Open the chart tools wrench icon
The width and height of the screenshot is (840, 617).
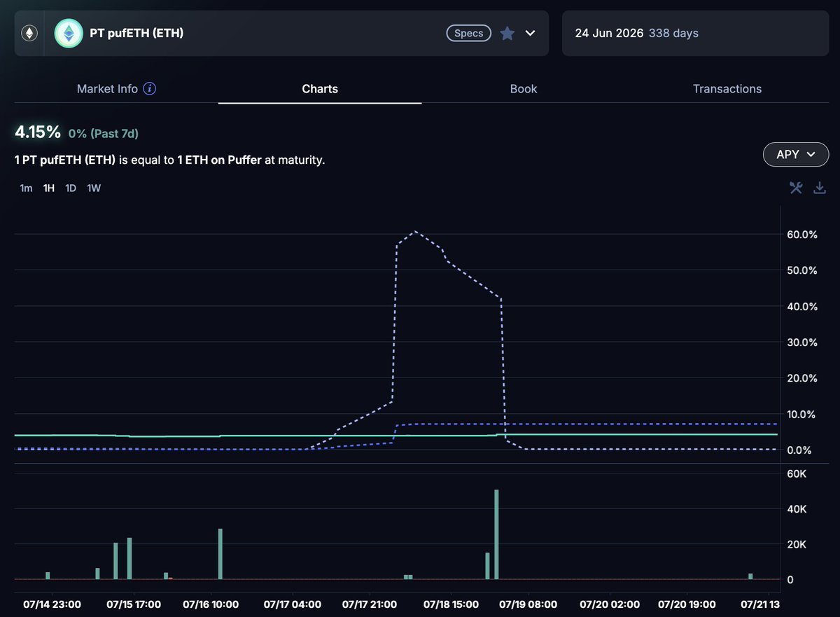pyautogui.click(x=796, y=187)
